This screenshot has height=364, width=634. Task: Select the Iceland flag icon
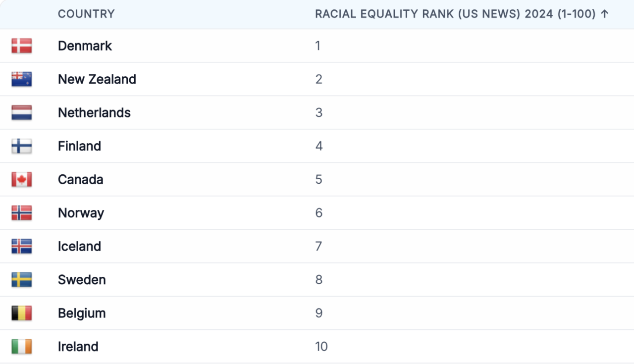22,246
